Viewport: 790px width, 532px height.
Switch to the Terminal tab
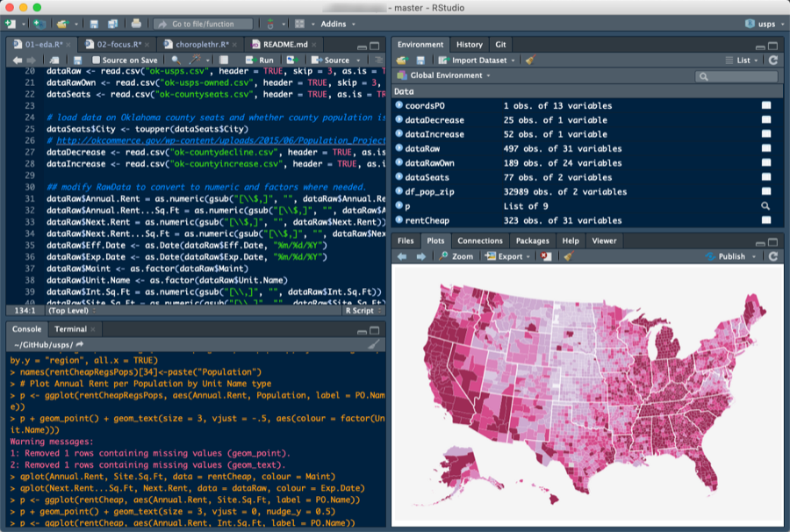pos(75,329)
